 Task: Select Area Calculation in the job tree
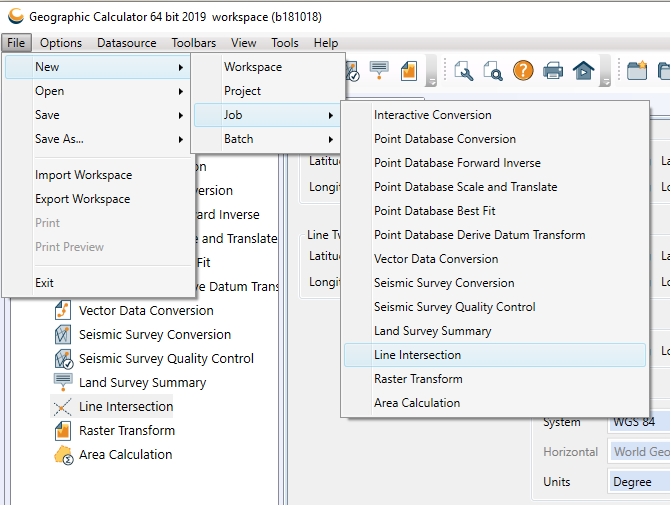[x=125, y=454]
